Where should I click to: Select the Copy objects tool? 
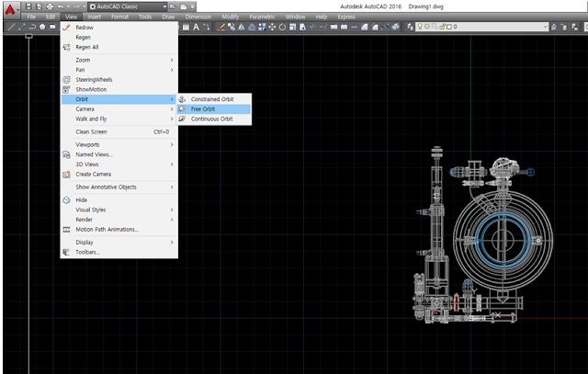tap(232, 27)
